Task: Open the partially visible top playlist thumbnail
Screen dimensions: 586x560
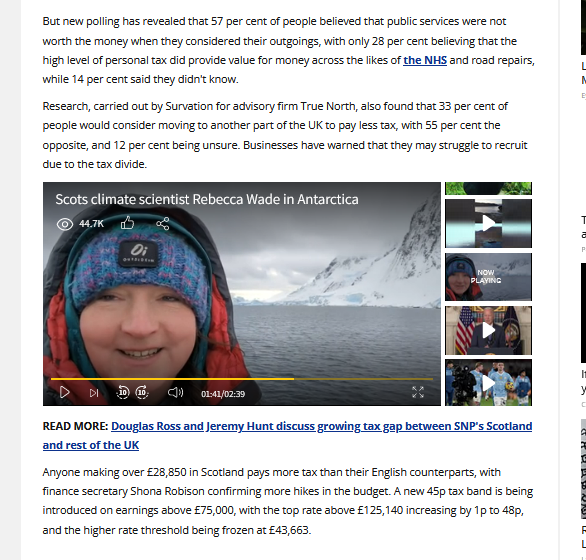Action: click(488, 188)
